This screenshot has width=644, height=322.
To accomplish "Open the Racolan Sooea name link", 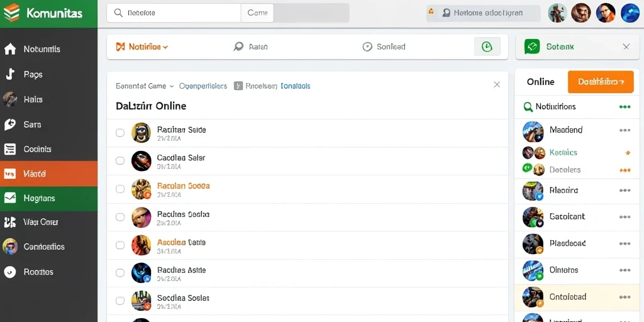I will tap(183, 186).
